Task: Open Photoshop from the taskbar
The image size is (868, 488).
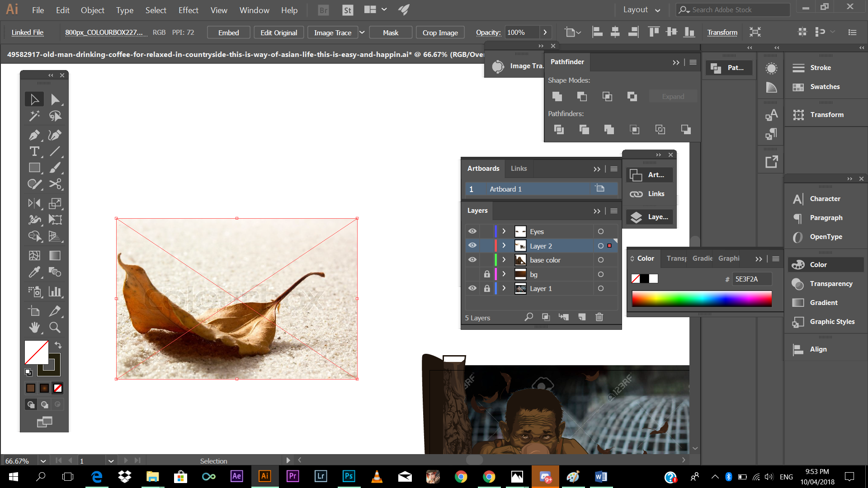Action: click(349, 476)
